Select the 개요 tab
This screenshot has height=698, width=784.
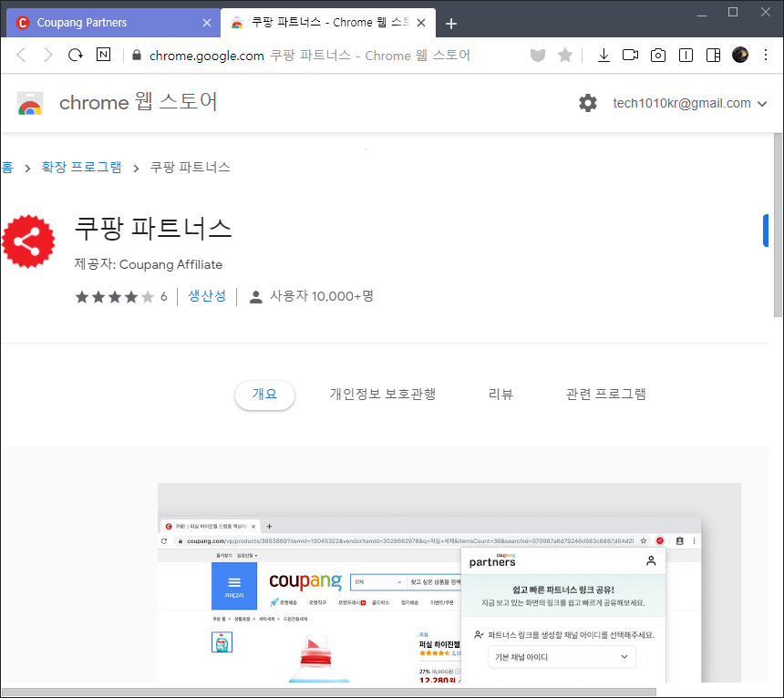[x=264, y=395]
